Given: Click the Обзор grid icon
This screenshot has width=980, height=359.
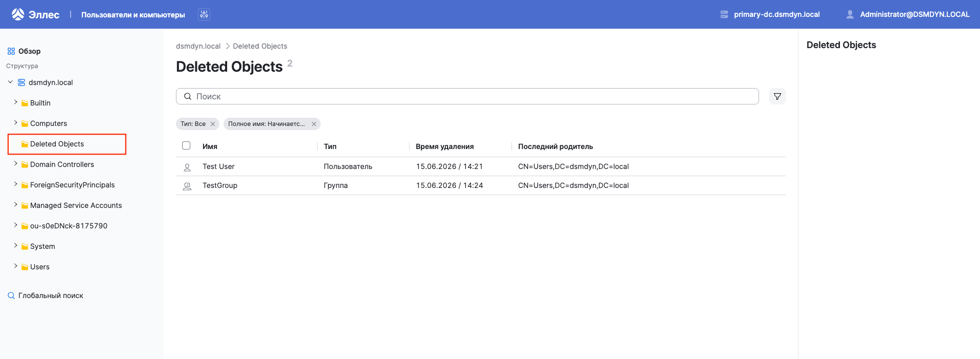Looking at the screenshot, I should coord(11,51).
